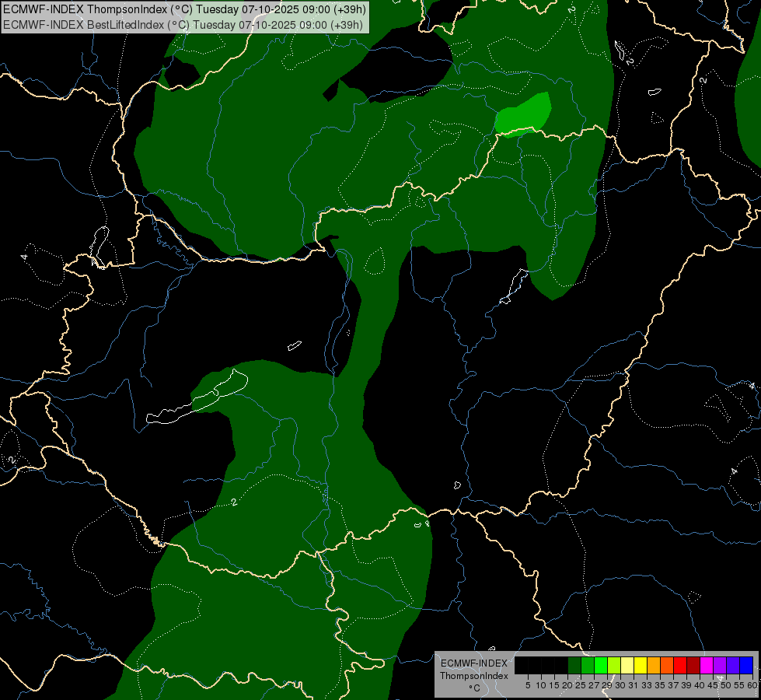Click the magenta 40–45 legend swatch

(707, 665)
